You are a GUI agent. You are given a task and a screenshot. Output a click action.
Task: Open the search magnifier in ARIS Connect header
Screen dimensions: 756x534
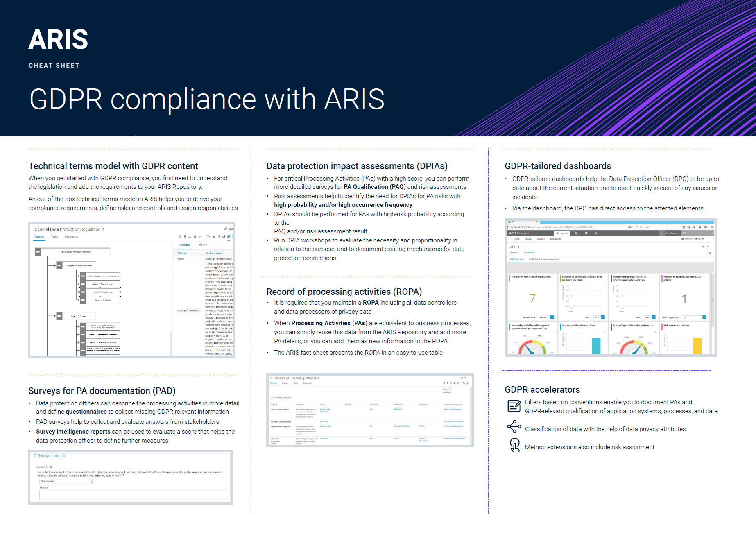[x=596, y=233]
